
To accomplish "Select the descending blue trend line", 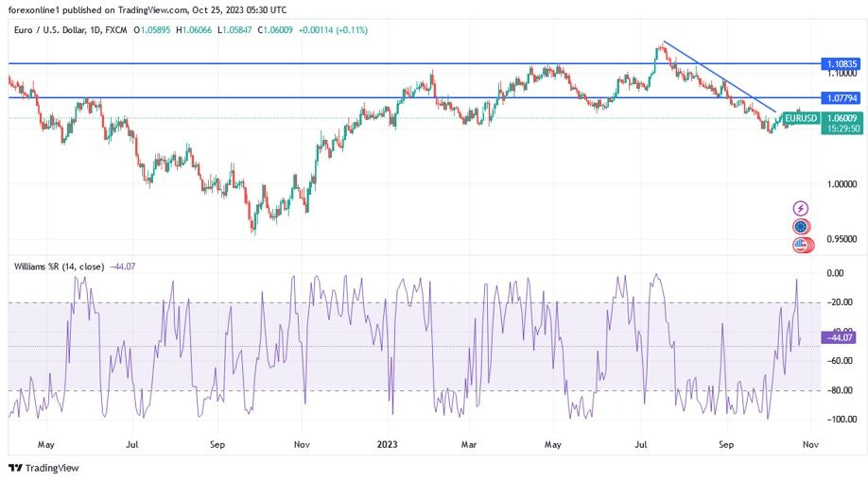I will tap(719, 78).
